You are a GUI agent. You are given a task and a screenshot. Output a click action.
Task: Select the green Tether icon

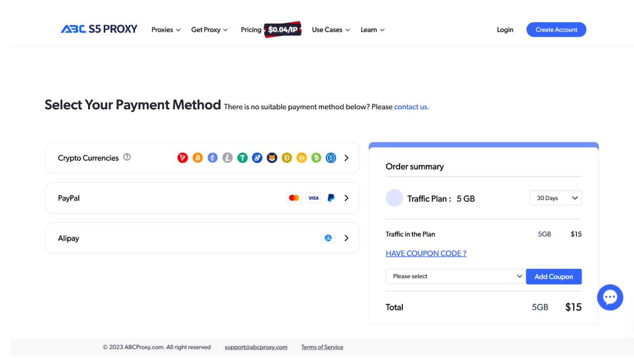[242, 158]
